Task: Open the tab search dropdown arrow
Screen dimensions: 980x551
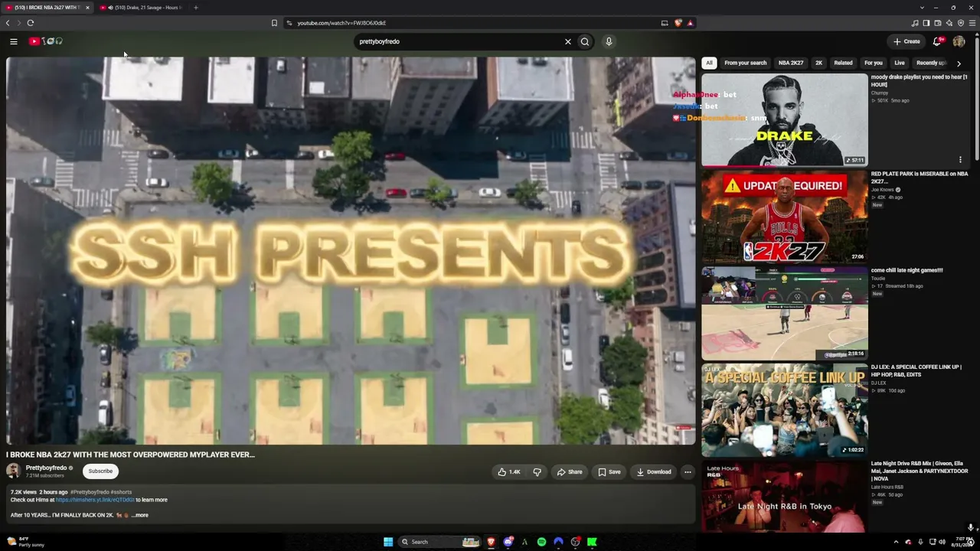Action: (923, 8)
